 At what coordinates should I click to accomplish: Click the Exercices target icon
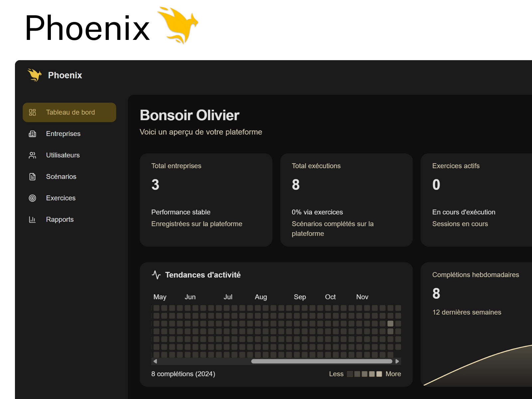click(x=32, y=198)
